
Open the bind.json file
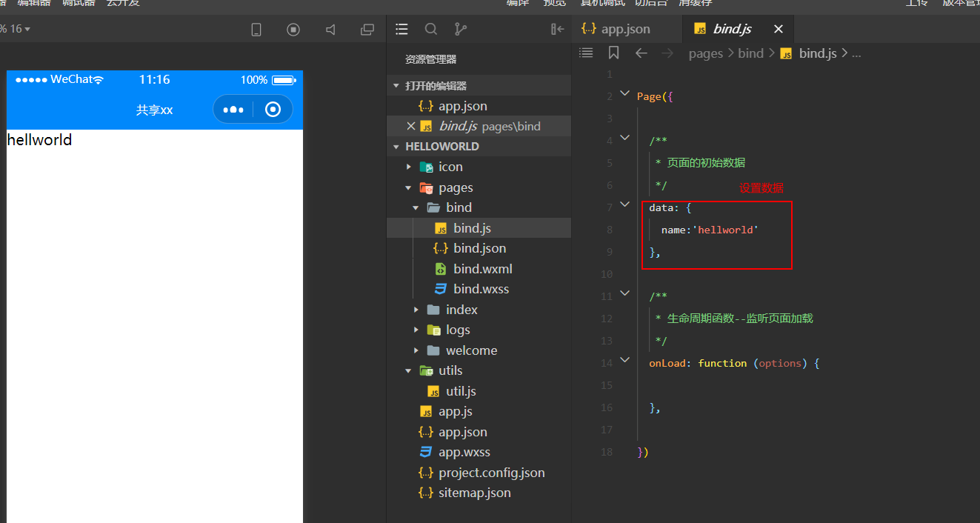[x=479, y=248]
